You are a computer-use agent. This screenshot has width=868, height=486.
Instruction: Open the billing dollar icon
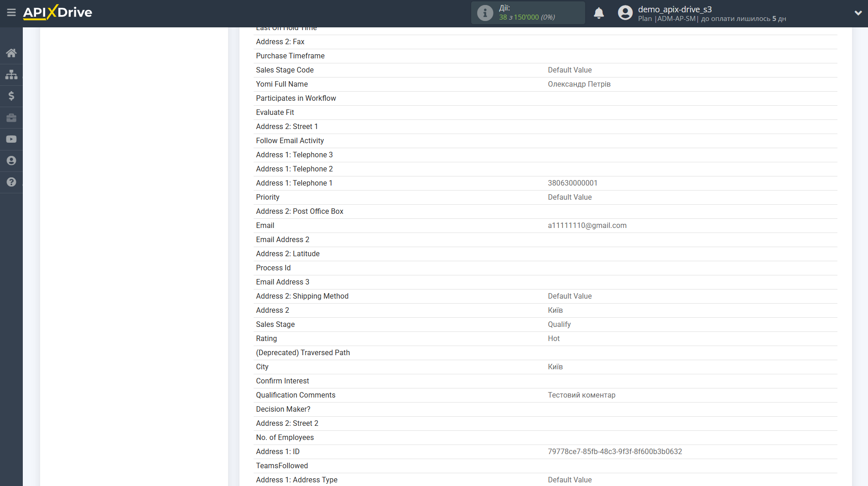click(x=11, y=96)
